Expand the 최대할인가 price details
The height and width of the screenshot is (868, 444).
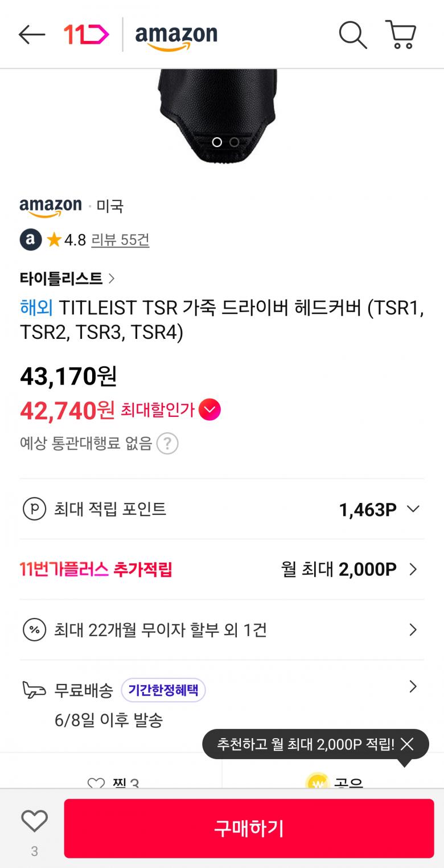click(x=209, y=410)
